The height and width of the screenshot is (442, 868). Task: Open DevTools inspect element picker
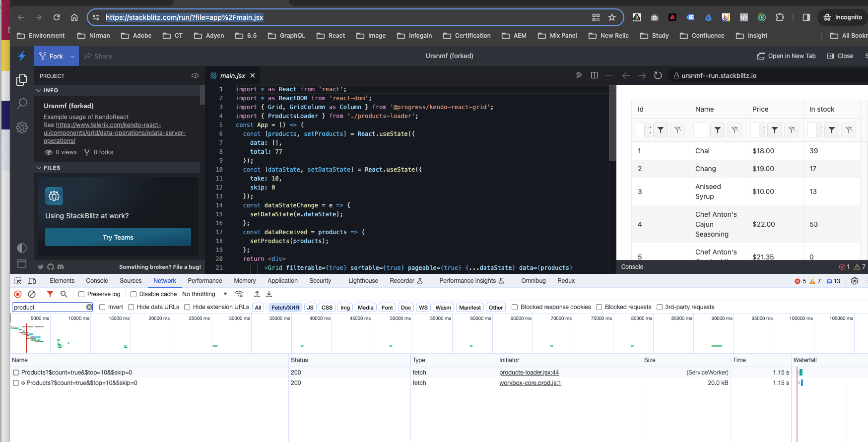tap(18, 281)
